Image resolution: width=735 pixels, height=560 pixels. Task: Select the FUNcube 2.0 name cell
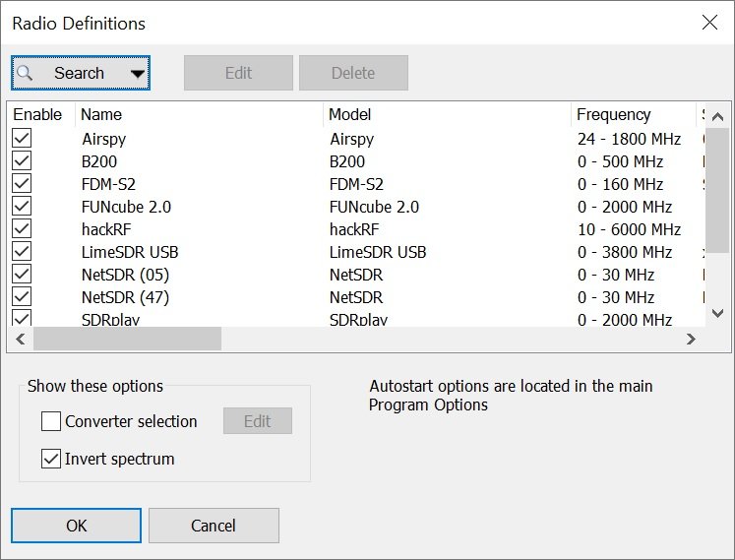[126, 207]
